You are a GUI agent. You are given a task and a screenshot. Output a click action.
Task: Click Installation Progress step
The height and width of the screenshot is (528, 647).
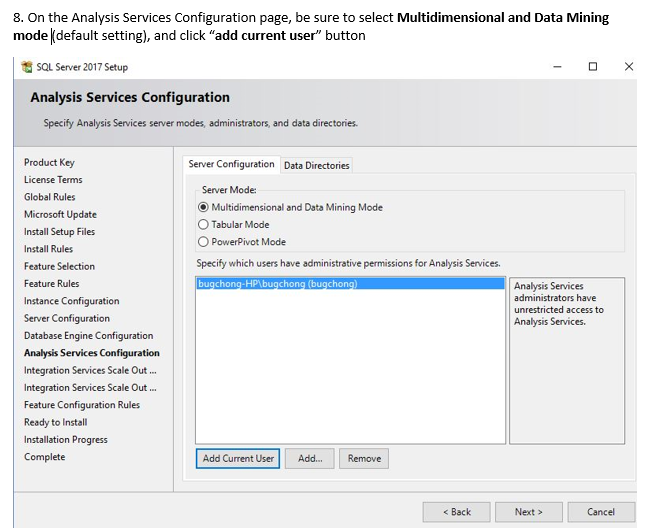[66, 440]
